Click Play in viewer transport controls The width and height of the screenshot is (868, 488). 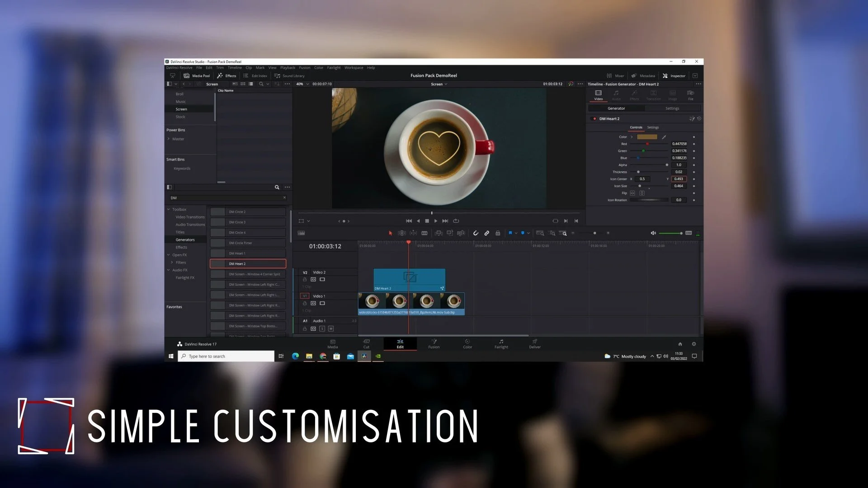pos(436,221)
